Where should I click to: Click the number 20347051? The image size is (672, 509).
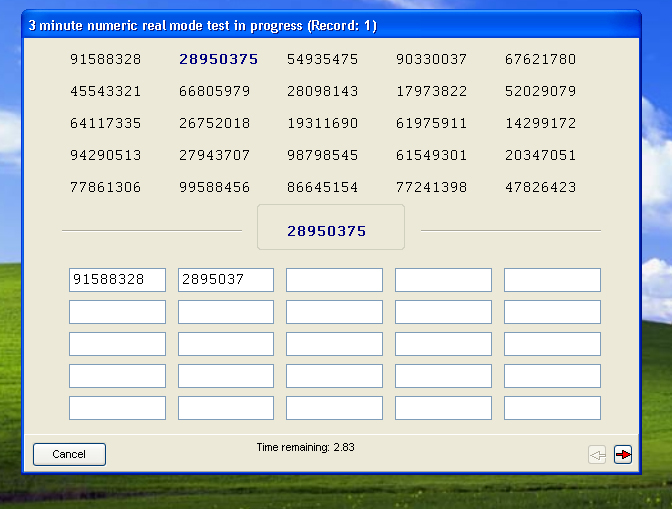[540, 155]
